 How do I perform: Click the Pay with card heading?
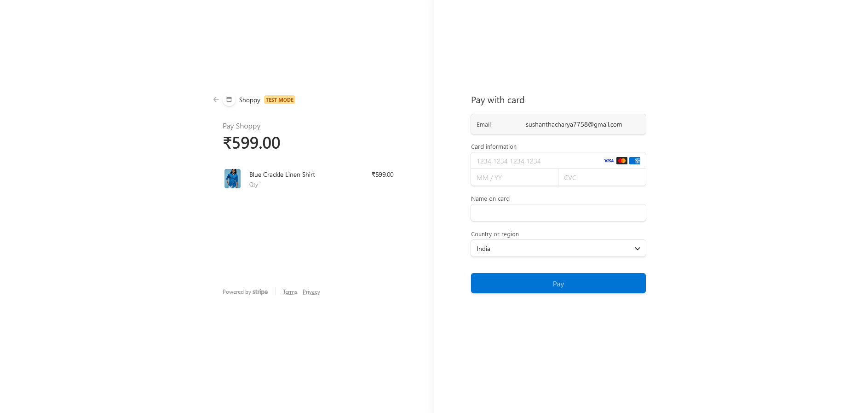[x=497, y=100]
